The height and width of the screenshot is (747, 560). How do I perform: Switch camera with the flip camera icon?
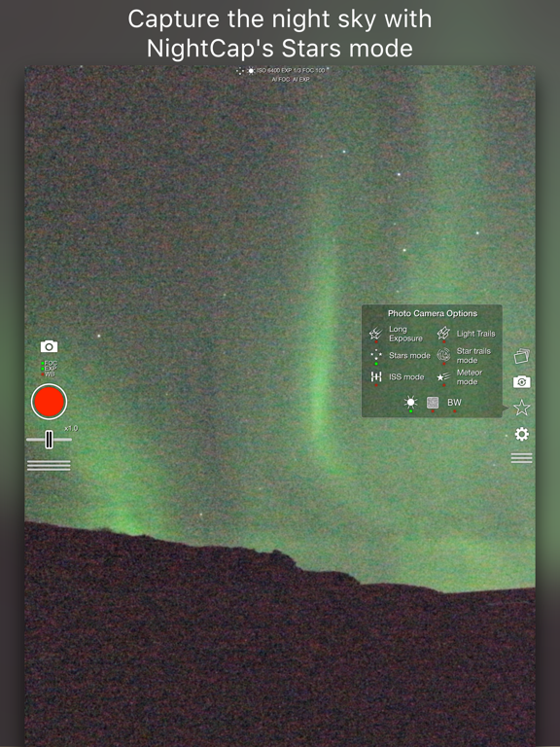coord(521,382)
